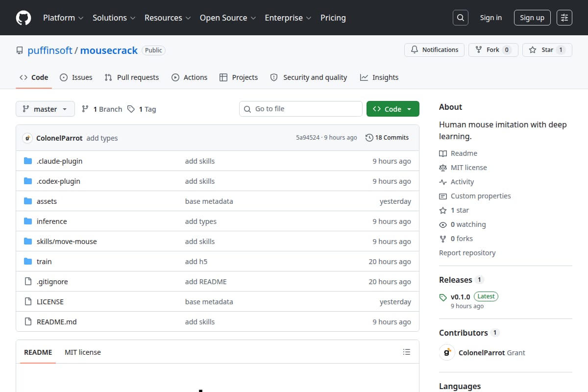This screenshot has width=588, height=392.
Task: Click the ColonelParrot avatar in the commit bar
Action: coord(27,138)
